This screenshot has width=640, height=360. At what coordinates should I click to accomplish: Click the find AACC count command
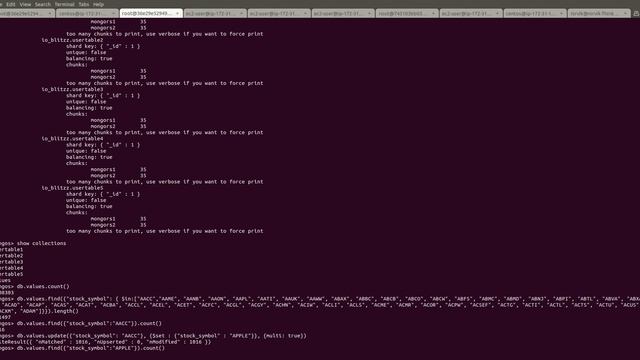click(89, 323)
